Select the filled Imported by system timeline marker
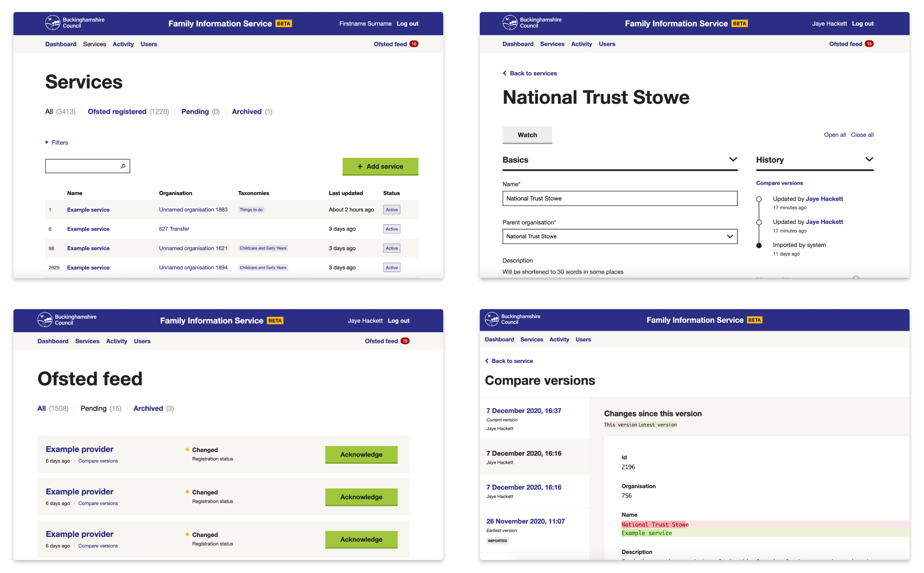Screen dimensions: 924x573 click(x=759, y=246)
